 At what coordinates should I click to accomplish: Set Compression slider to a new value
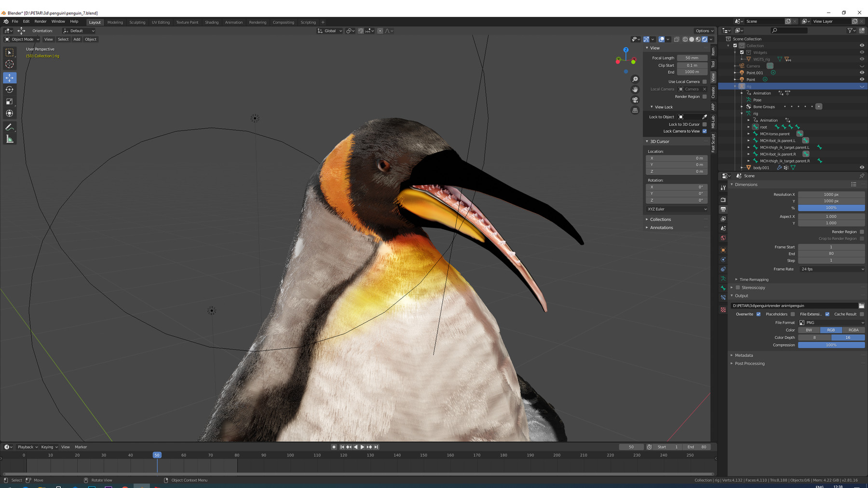tap(830, 345)
